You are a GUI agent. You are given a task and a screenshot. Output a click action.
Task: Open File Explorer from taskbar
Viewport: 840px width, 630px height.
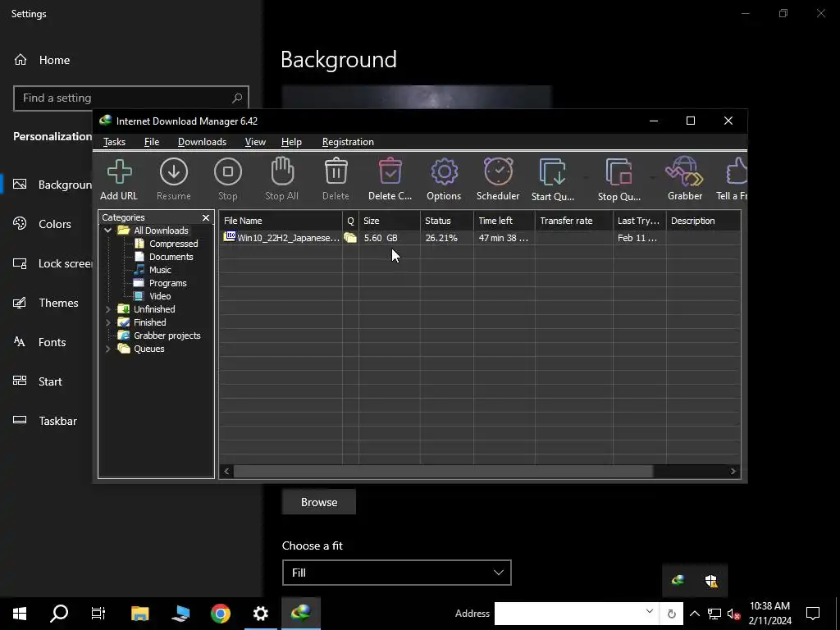139,614
